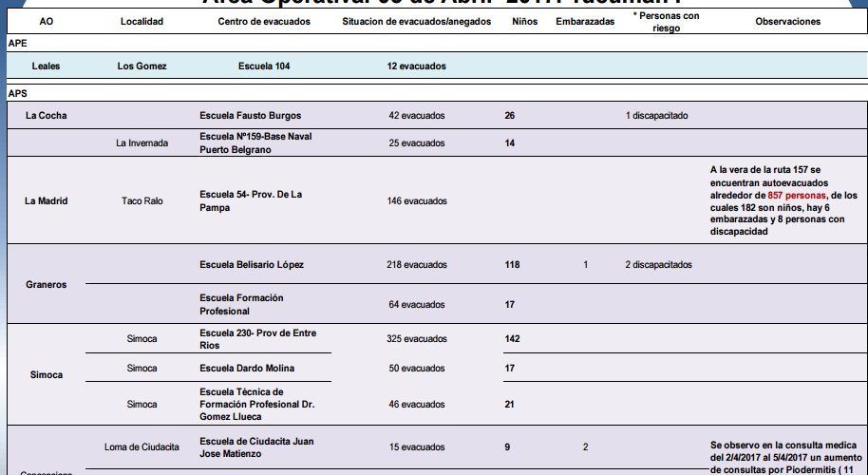Click 'Simoca' locality in Dardo Molina row

[x=142, y=369]
